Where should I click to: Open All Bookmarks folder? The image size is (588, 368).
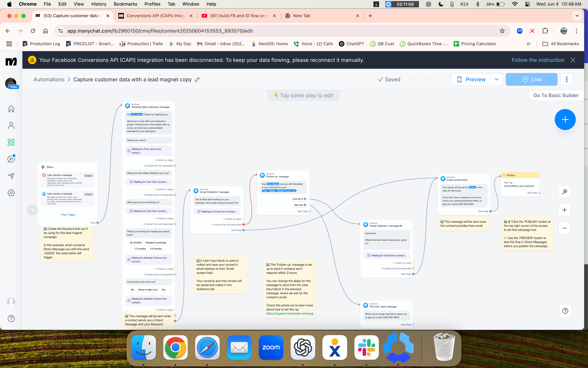coord(561,44)
